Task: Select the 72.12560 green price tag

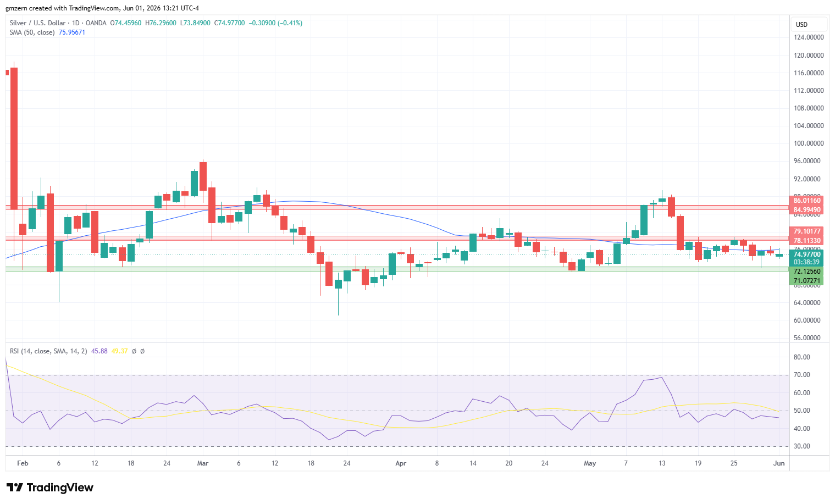Action: [x=807, y=272]
